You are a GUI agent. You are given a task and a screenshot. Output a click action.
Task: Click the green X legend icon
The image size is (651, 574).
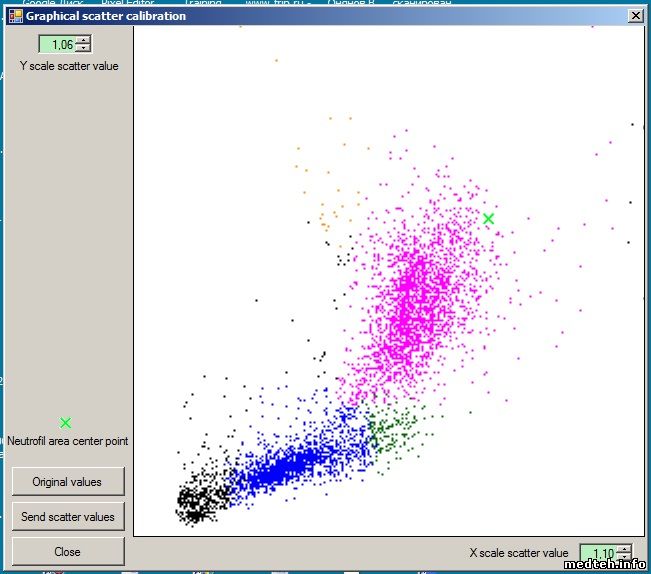(x=66, y=423)
